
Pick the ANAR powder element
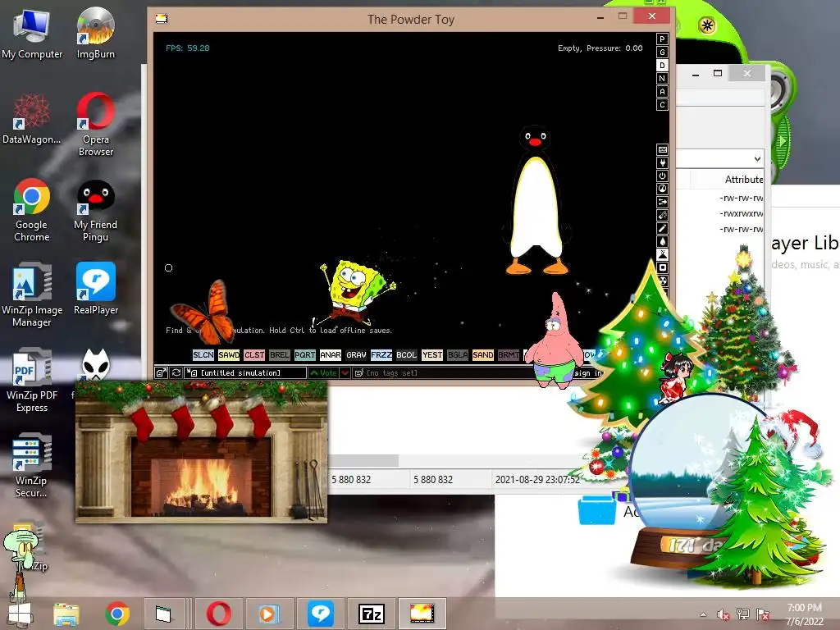pos(330,354)
